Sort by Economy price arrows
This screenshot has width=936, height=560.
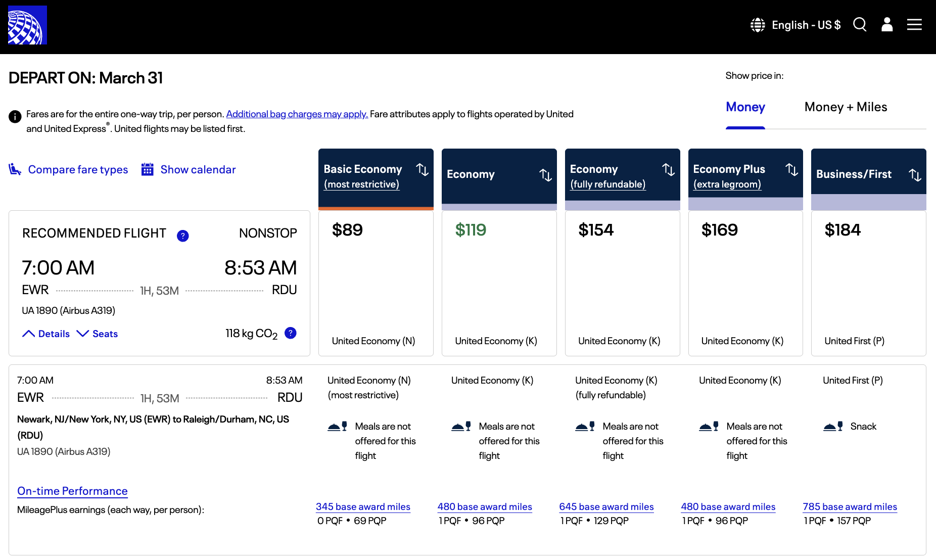click(x=545, y=175)
